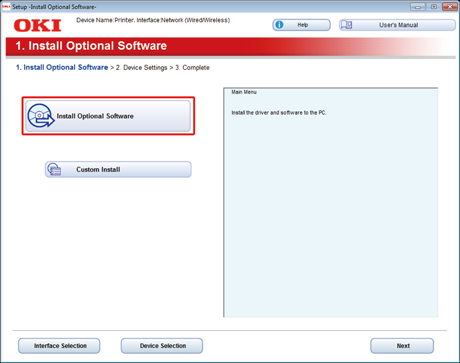Viewport: 460px width, 363px height.
Task: Click the blue info icon on Help
Action: point(279,25)
